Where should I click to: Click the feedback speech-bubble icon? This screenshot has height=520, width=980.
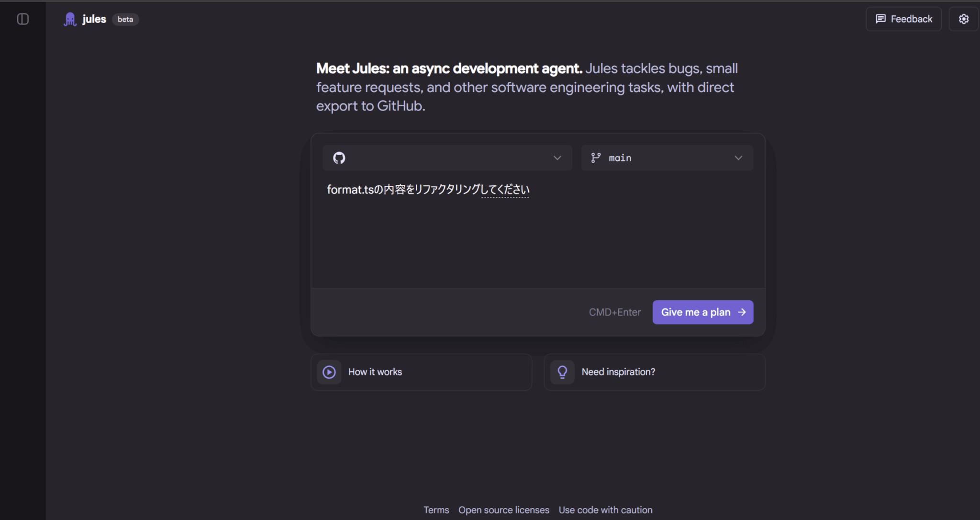(x=880, y=19)
